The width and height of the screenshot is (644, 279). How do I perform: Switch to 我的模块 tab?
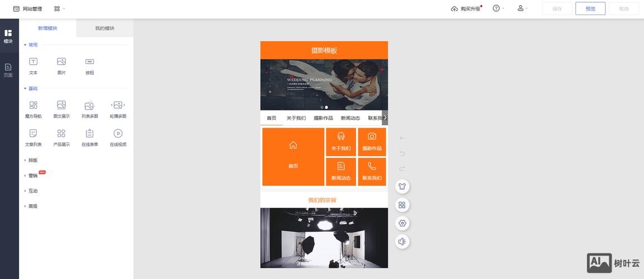pos(104,28)
